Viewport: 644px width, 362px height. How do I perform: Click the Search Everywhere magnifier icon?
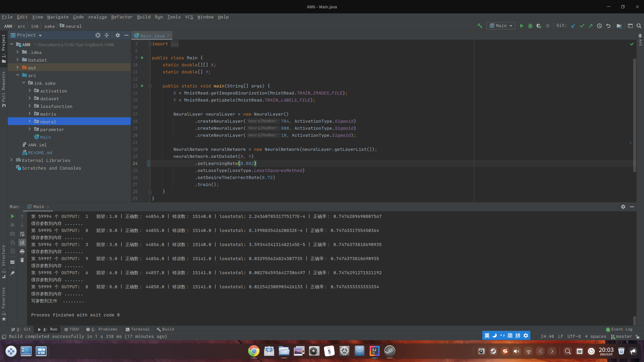coord(639,26)
